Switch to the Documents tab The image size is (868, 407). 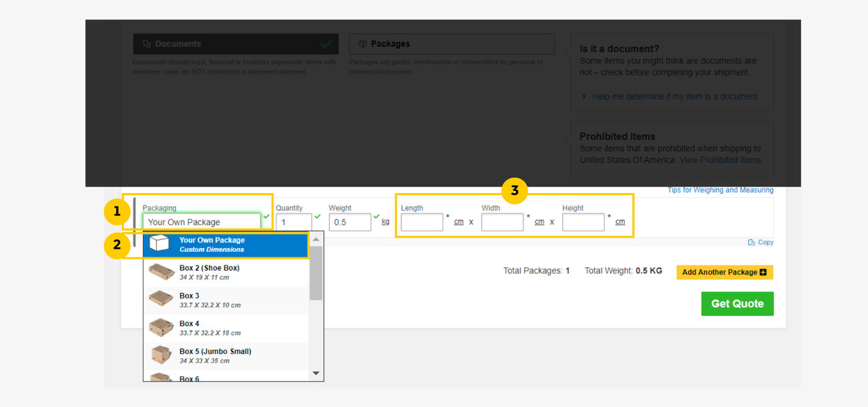[x=235, y=43]
